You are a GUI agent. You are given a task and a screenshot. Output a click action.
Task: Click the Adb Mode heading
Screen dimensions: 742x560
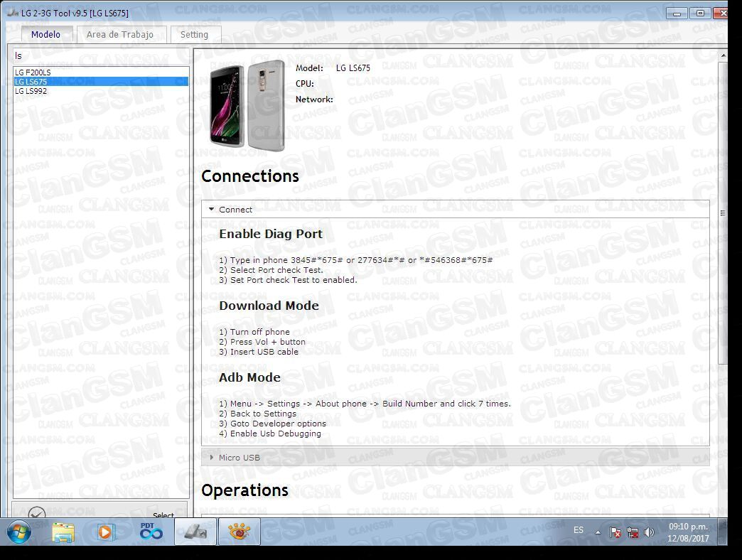click(249, 377)
